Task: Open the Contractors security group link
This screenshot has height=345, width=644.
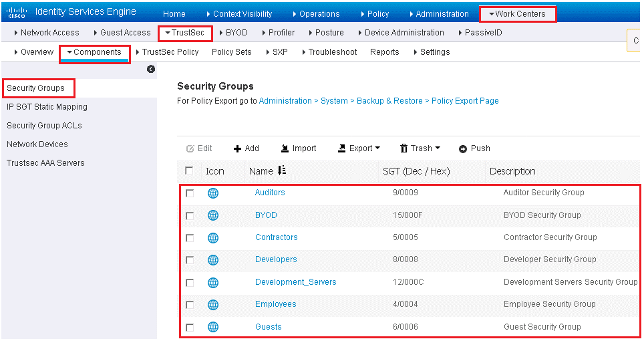Action: [277, 237]
